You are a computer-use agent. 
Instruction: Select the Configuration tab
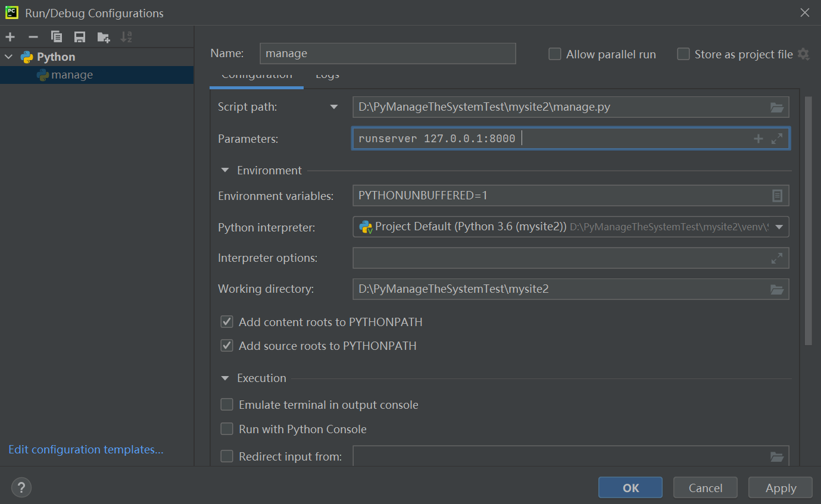pyautogui.click(x=257, y=76)
